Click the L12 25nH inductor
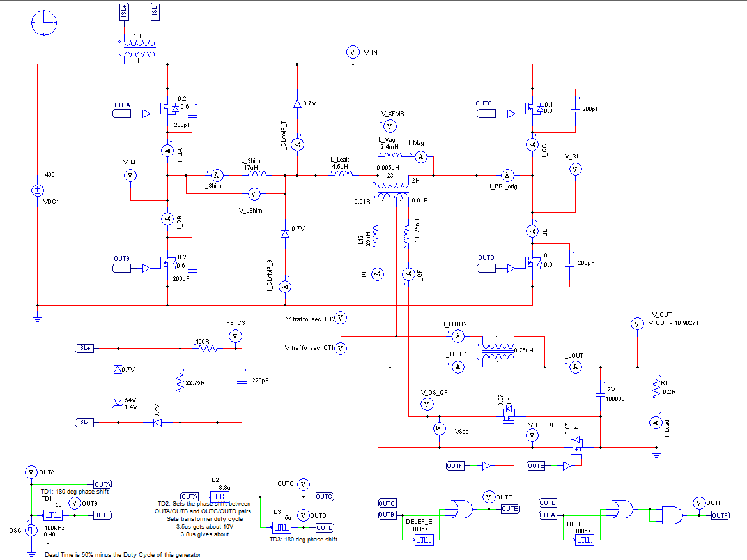This screenshot has height=560, width=747. (376, 234)
